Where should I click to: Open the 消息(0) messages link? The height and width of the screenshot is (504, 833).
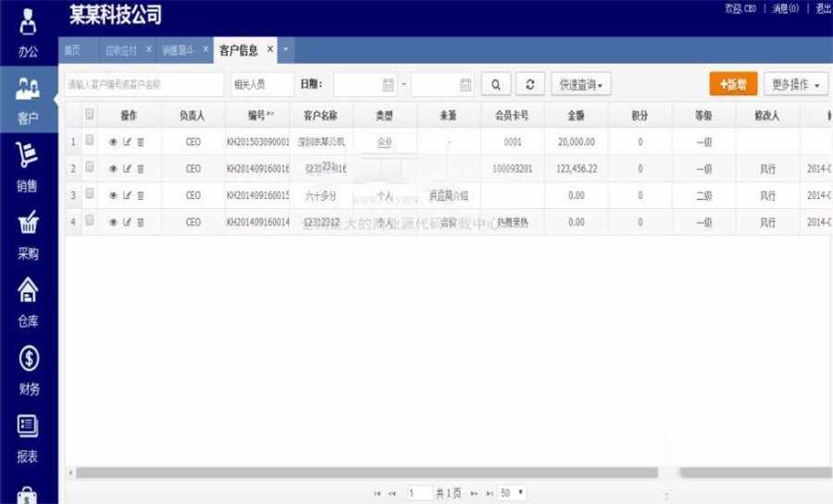785,8
